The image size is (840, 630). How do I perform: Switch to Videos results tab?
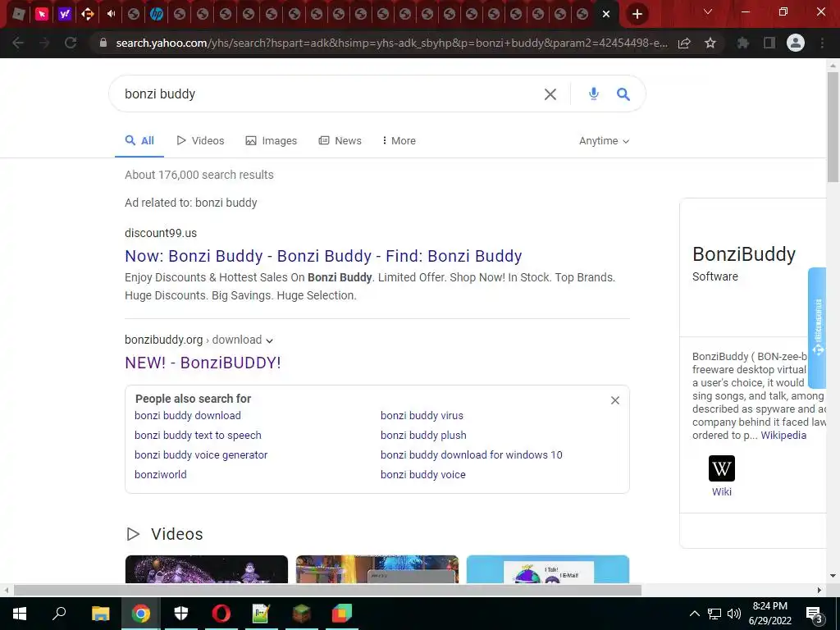coord(200,140)
